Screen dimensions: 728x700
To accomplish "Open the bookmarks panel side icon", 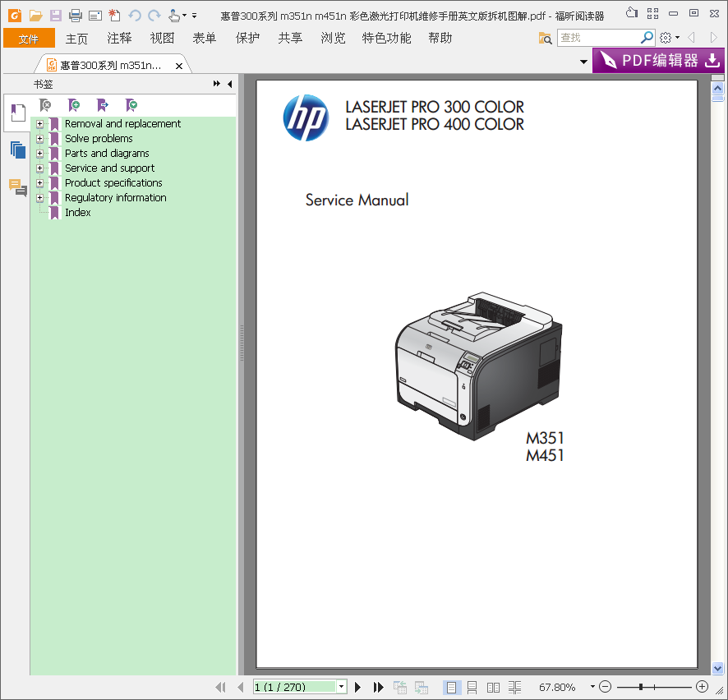I will pyautogui.click(x=18, y=113).
